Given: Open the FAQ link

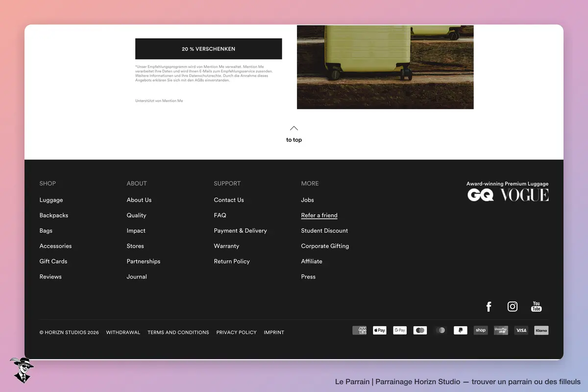Looking at the screenshot, I should click(x=220, y=215).
